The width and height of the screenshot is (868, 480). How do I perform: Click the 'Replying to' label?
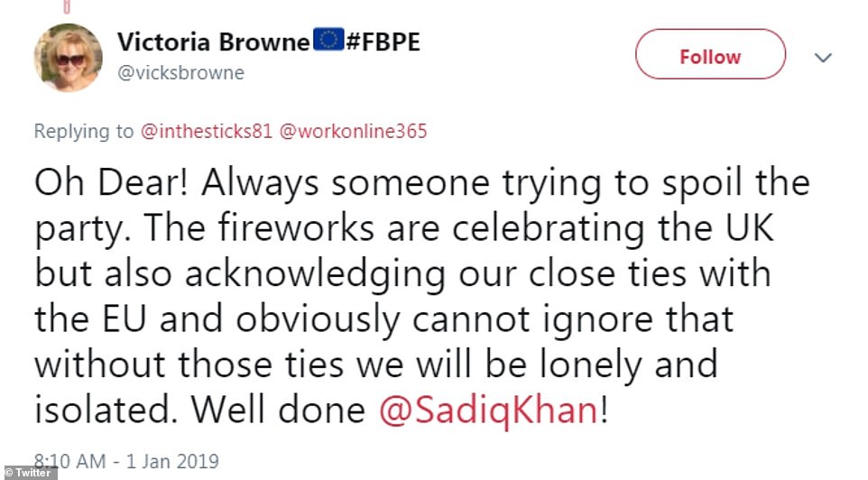(x=83, y=132)
